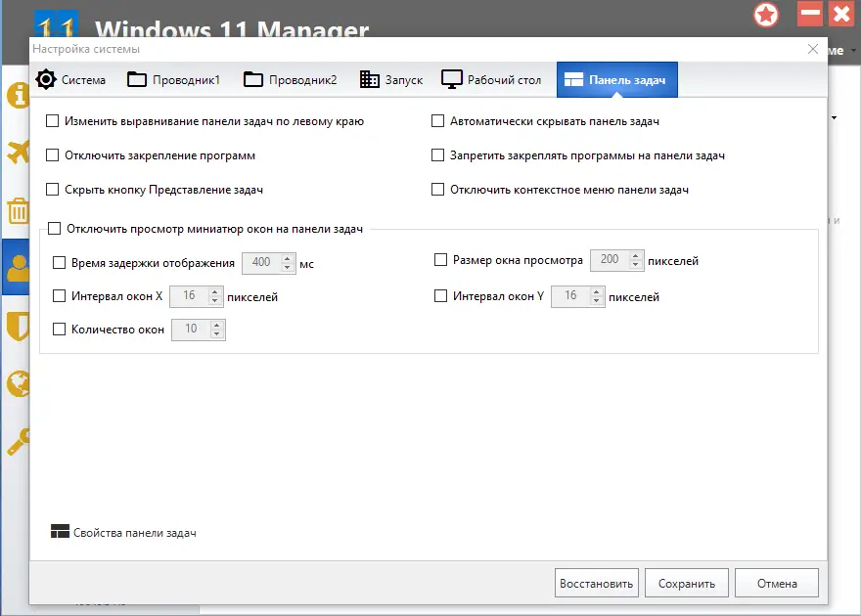
Task: Open the globe Network section in sidebar
Action: (19, 383)
